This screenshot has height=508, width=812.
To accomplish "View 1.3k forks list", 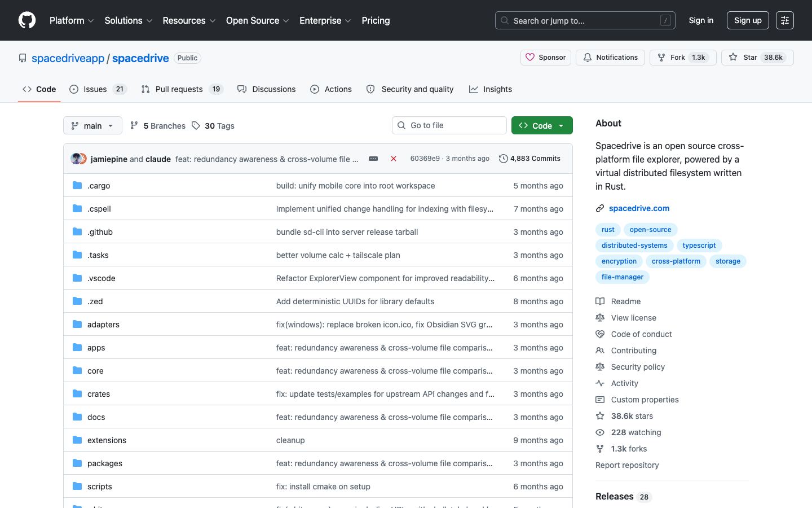I will tap(621, 449).
